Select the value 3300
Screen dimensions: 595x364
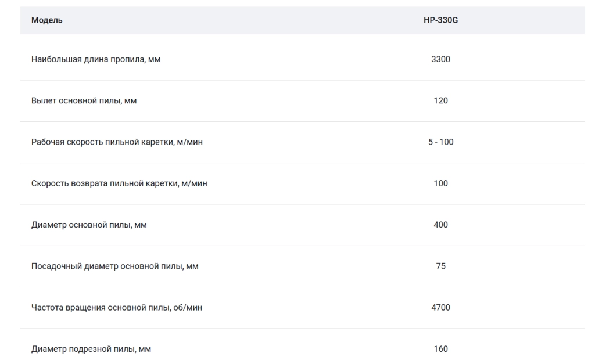(x=440, y=59)
